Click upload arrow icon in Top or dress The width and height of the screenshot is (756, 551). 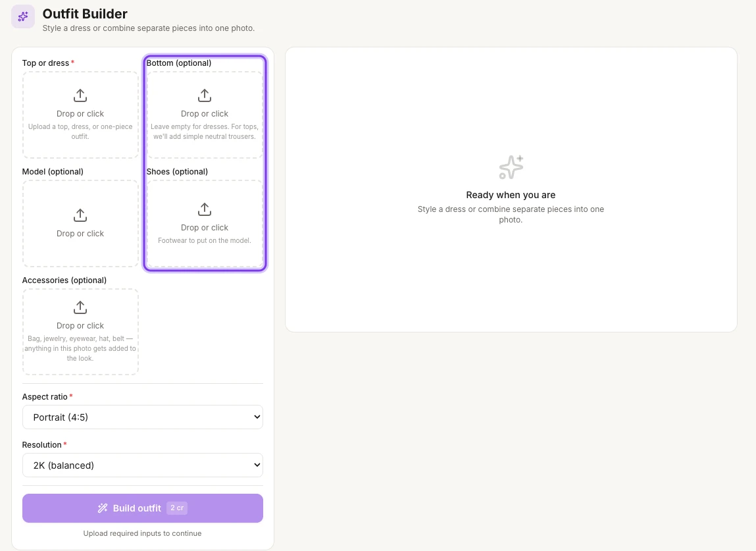[80, 95]
